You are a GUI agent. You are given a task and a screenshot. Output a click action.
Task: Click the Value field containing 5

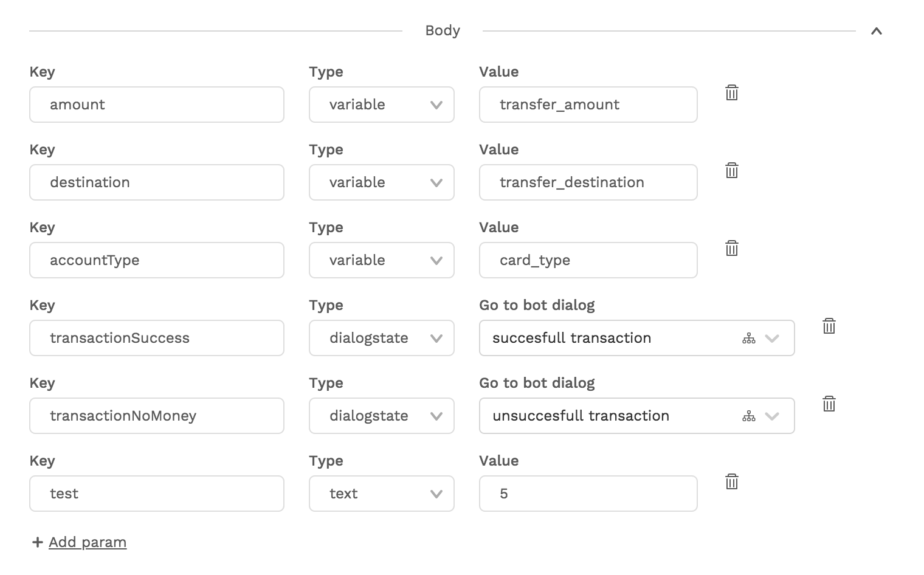tap(588, 494)
